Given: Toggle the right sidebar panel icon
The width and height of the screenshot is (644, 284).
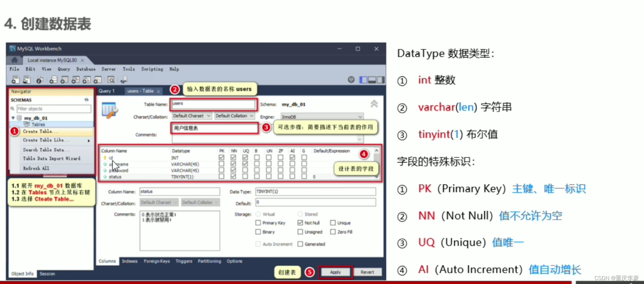Looking at the screenshot, I should 380,80.
